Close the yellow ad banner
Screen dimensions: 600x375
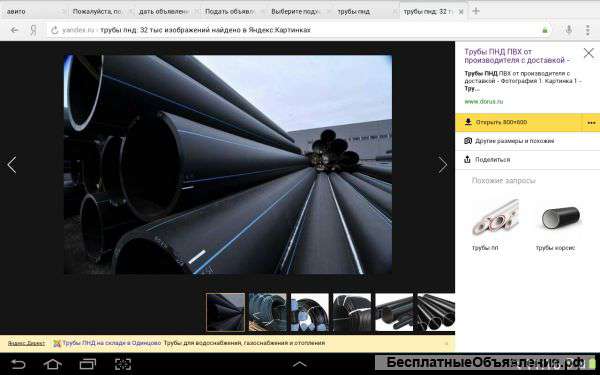click(445, 343)
